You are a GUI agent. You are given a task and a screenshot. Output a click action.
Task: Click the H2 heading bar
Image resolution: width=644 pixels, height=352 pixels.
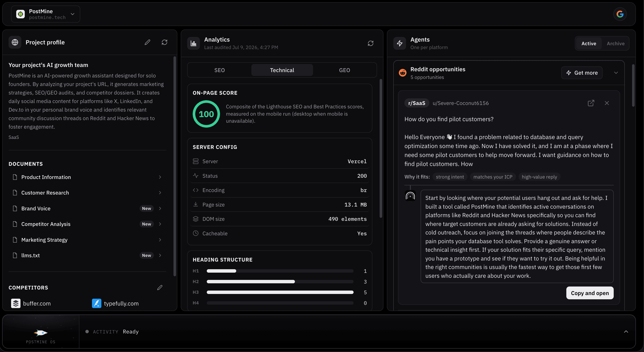(x=280, y=282)
